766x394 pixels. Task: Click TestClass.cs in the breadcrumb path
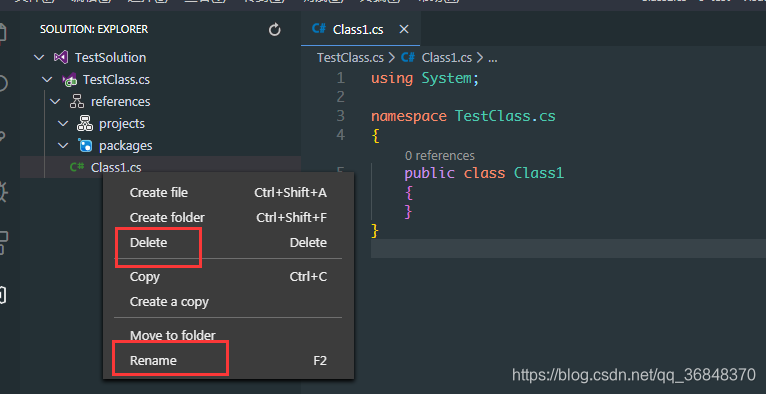tap(350, 58)
